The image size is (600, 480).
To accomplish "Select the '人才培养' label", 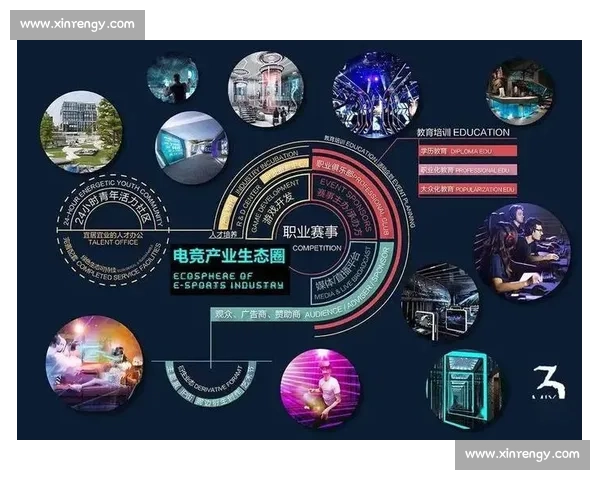I will [x=223, y=235].
